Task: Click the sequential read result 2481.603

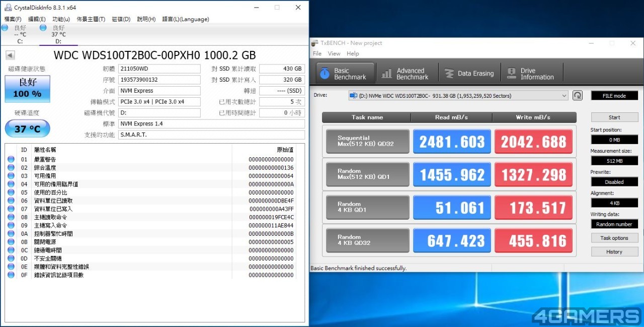Action: (x=452, y=142)
